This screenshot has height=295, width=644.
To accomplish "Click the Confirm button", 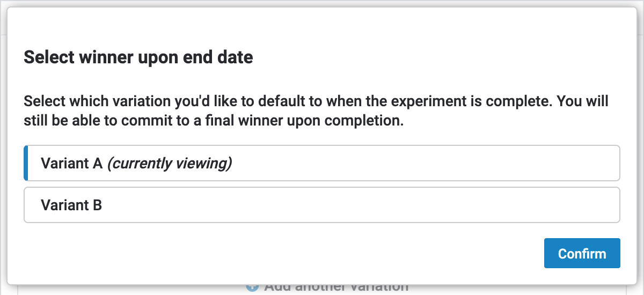I will click(x=582, y=253).
